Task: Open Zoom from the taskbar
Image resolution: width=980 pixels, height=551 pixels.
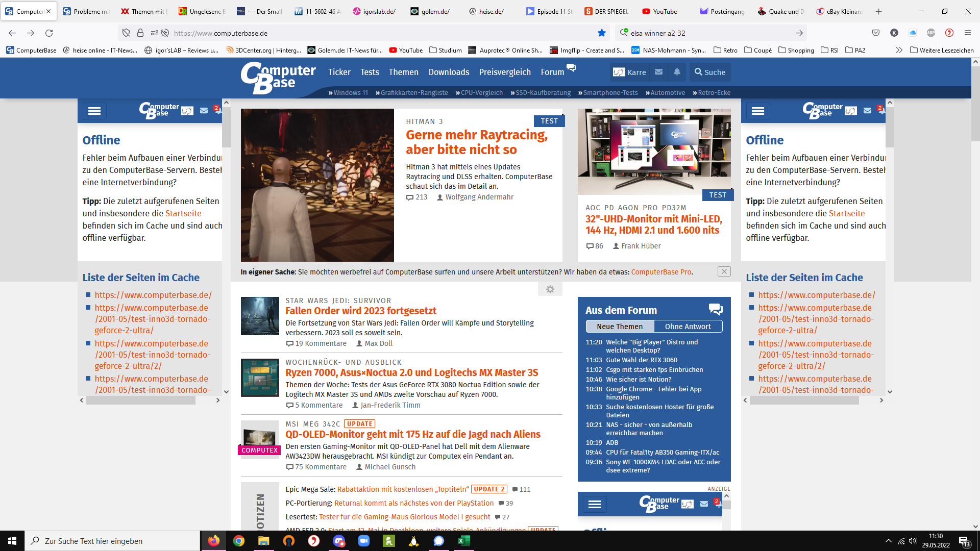Action: point(364,541)
